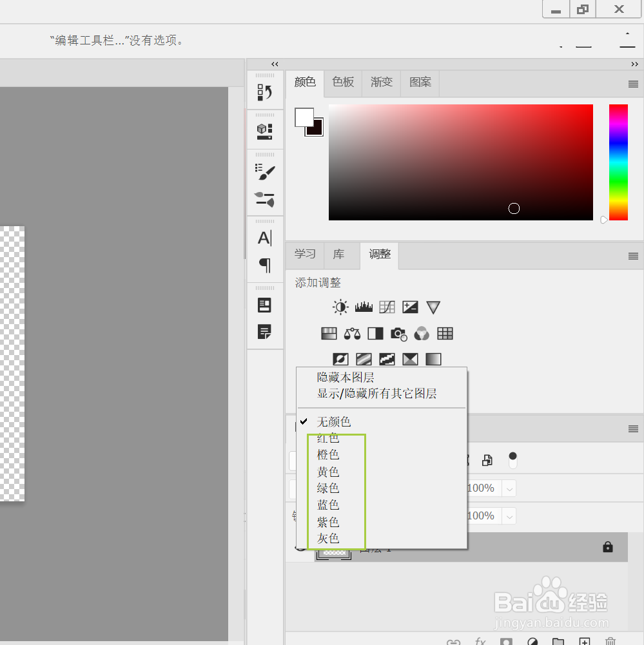Open the Fill 100% dropdown arrow
Image resolution: width=644 pixels, height=645 pixels.
tap(509, 516)
